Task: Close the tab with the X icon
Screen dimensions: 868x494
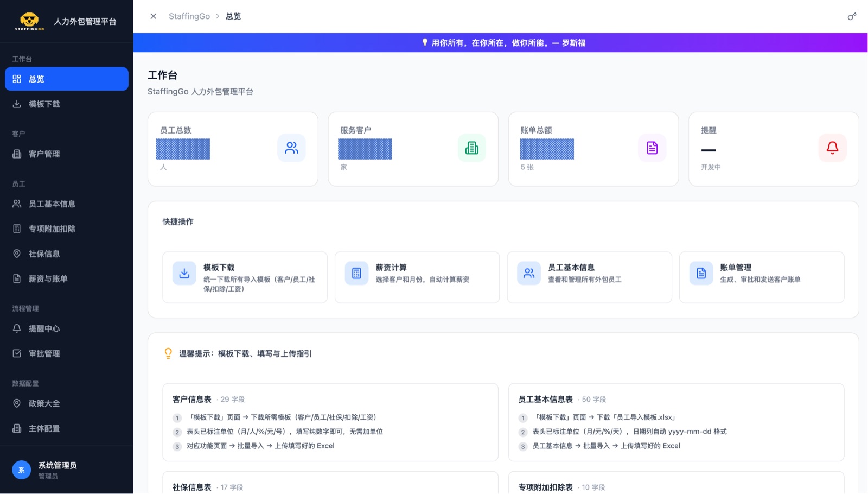Action: (x=154, y=16)
